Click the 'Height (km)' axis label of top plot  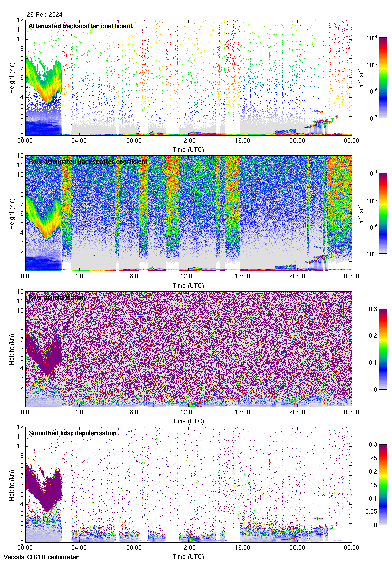[12, 78]
